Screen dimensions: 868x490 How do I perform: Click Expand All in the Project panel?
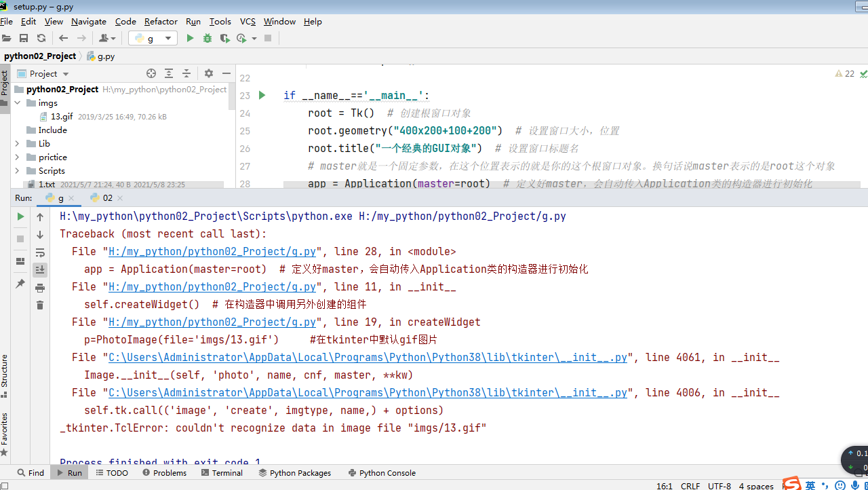click(169, 73)
